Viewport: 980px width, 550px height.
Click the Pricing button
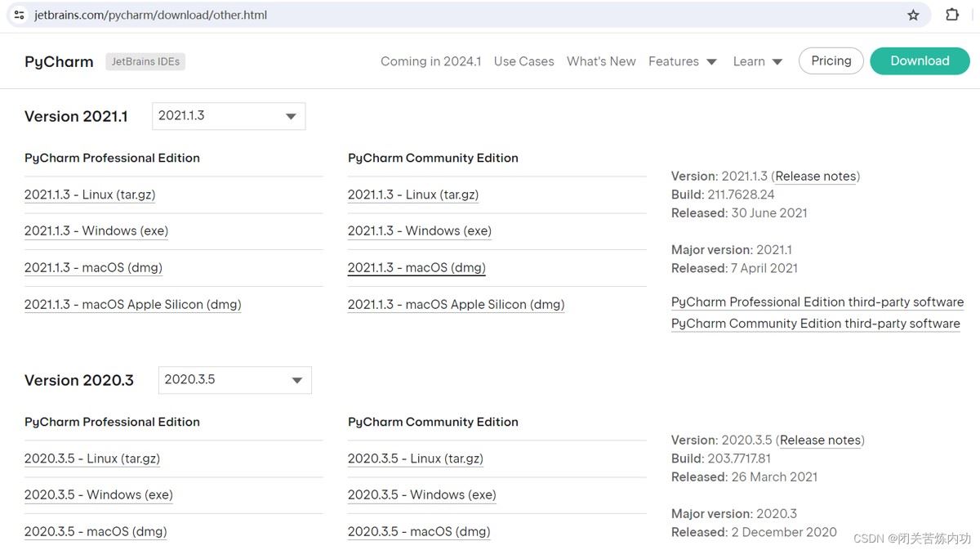831,60
